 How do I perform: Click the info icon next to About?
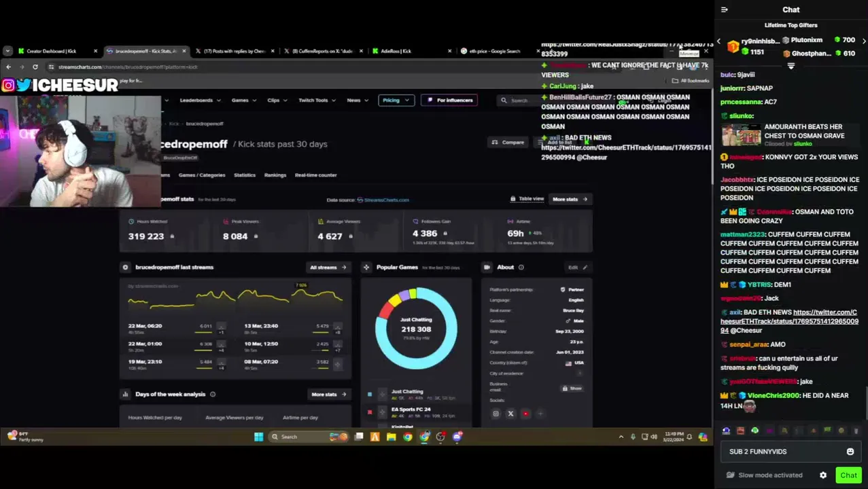[x=521, y=268]
